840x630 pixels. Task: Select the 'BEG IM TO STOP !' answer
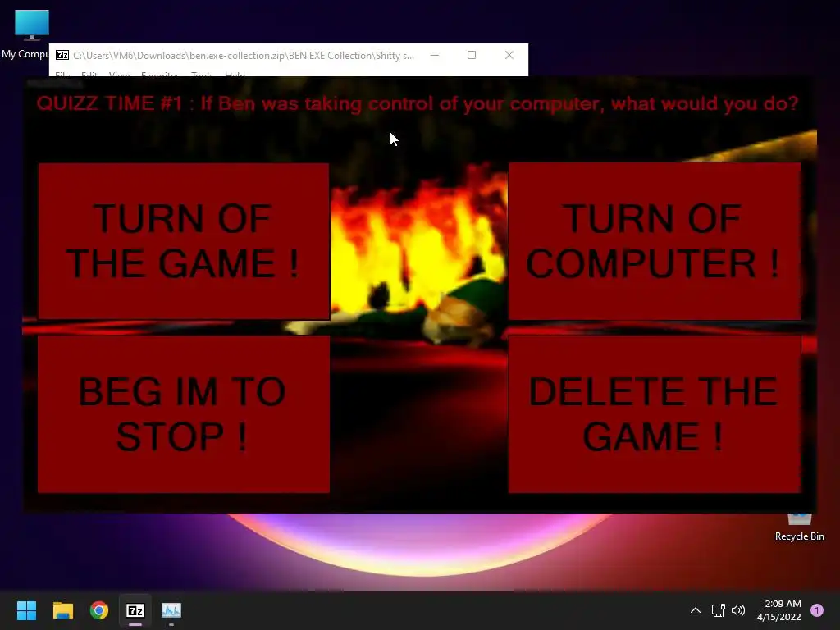click(x=184, y=414)
